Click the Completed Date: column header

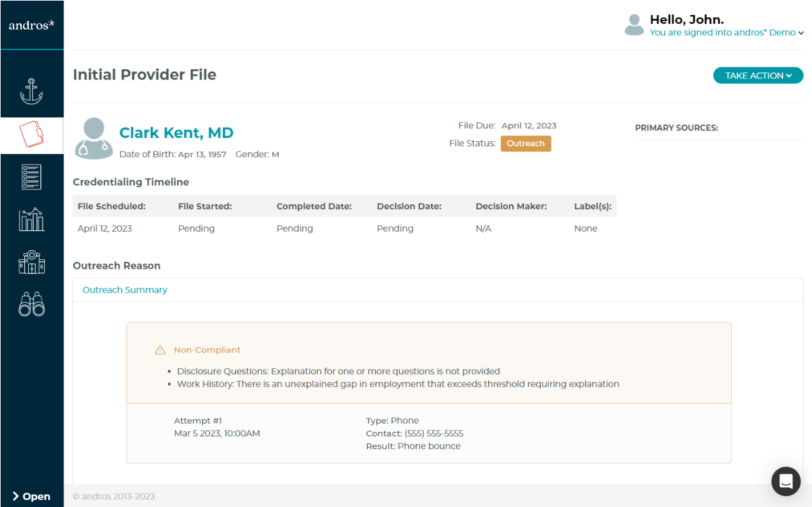pos(314,207)
